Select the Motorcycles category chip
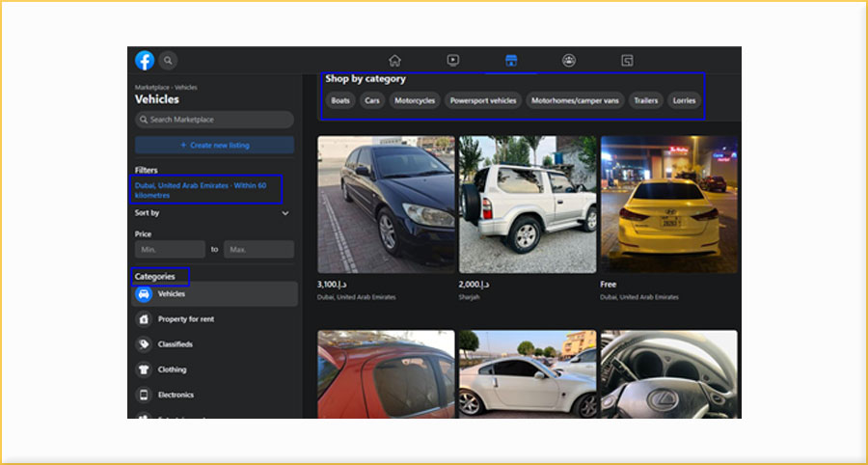This screenshot has height=465, width=868. 415,100
